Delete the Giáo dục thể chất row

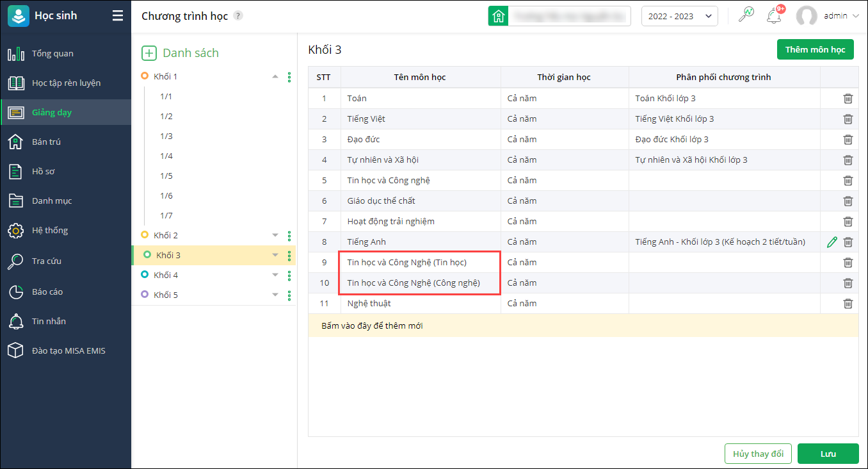848,201
